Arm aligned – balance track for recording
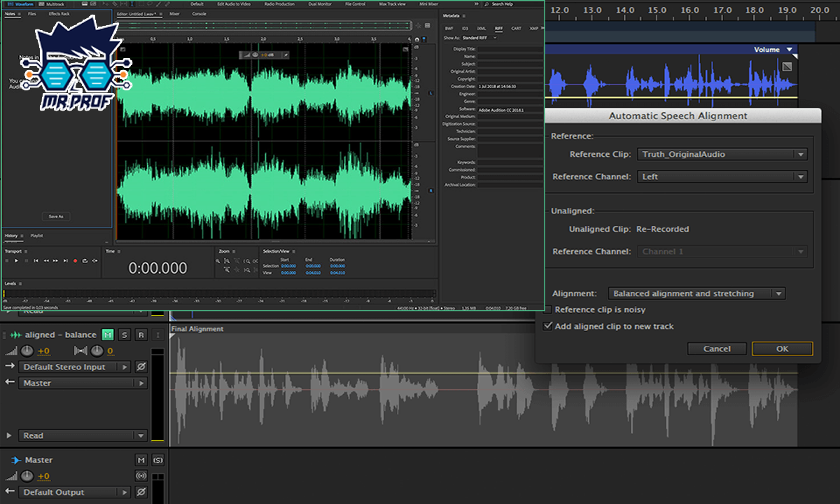The width and height of the screenshot is (840, 504). click(x=141, y=335)
